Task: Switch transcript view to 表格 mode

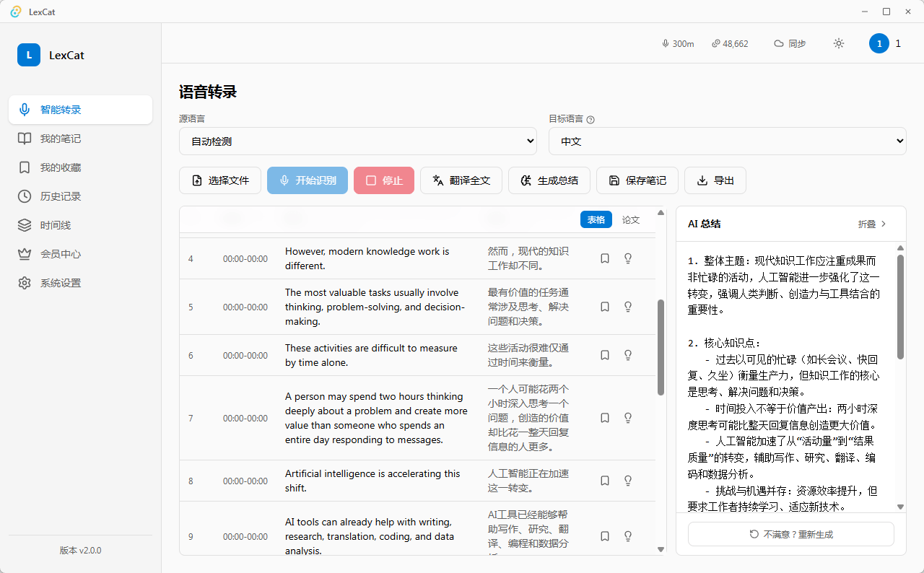Action: point(596,220)
